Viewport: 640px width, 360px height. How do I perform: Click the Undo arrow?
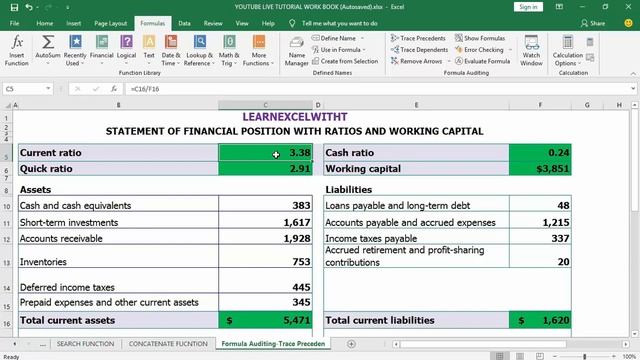click(29, 7)
